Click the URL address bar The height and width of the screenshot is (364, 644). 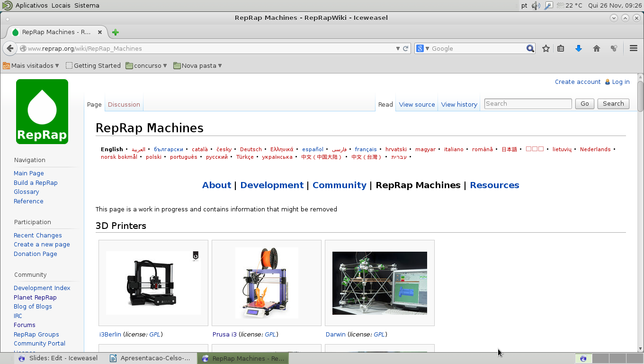point(211,48)
